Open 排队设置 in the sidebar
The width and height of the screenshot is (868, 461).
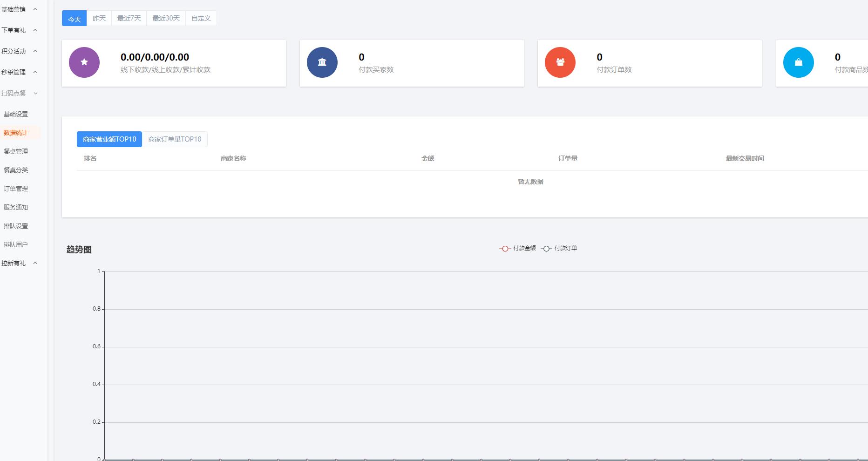16,226
